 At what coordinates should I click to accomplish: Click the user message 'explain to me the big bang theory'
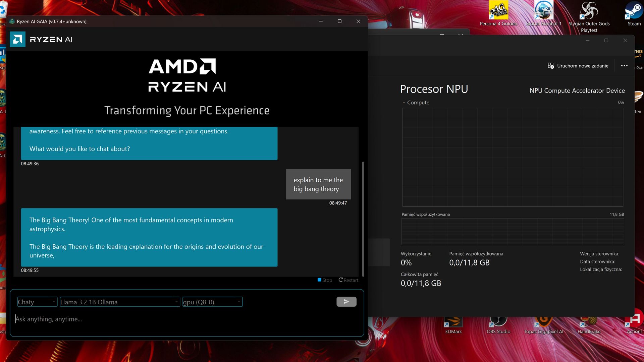[318, 184]
